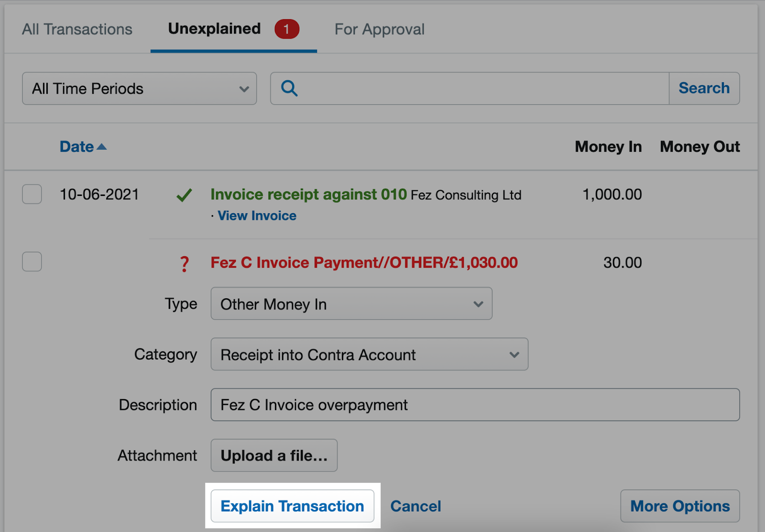Click the 30.00 amount
The height and width of the screenshot is (532, 765).
pyautogui.click(x=623, y=262)
